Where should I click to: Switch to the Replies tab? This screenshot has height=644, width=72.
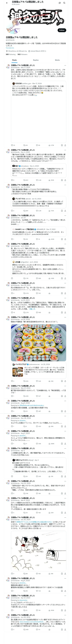(x=36, y=60)
